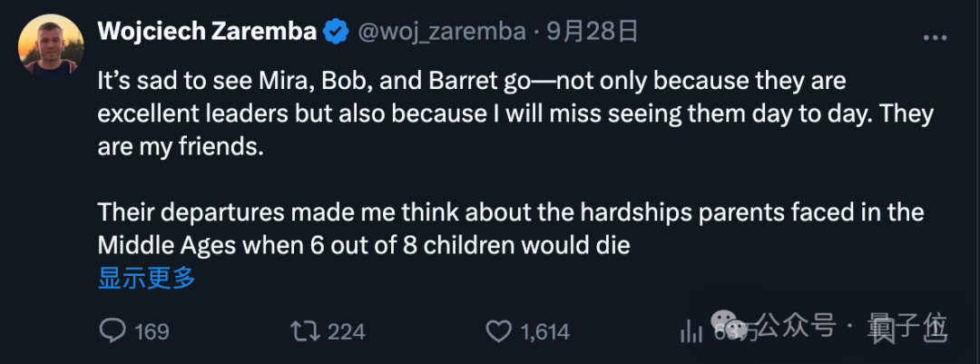980x364 pixels.
Task: Click the 169 replies count
Action: (x=152, y=332)
